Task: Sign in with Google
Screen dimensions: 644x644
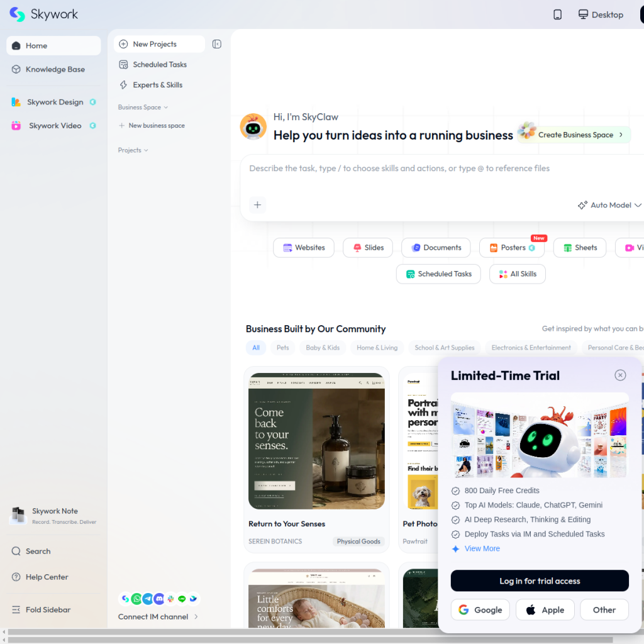Action: point(480,610)
